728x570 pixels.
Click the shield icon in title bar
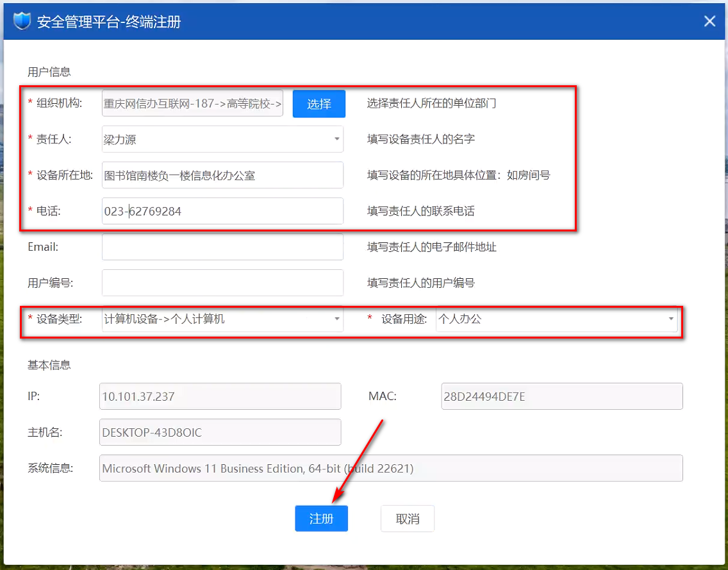22,22
